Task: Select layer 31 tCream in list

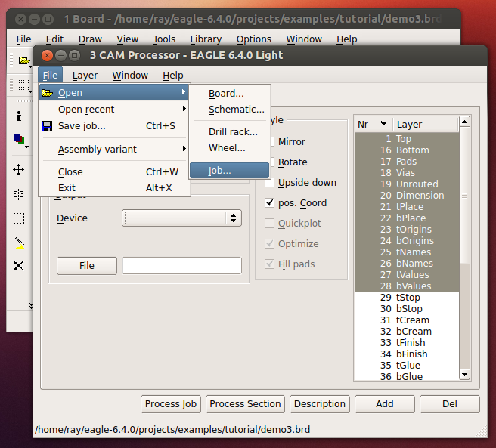Action: click(407, 320)
